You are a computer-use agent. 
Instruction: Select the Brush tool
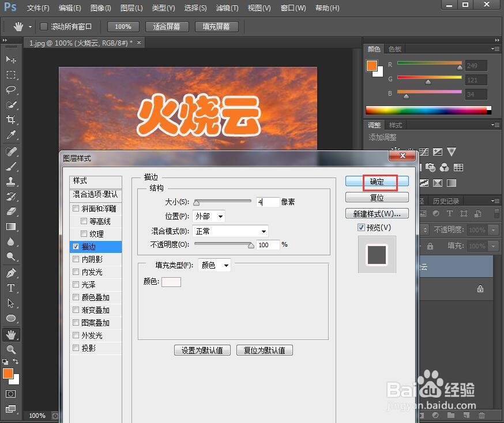[11, 167]
